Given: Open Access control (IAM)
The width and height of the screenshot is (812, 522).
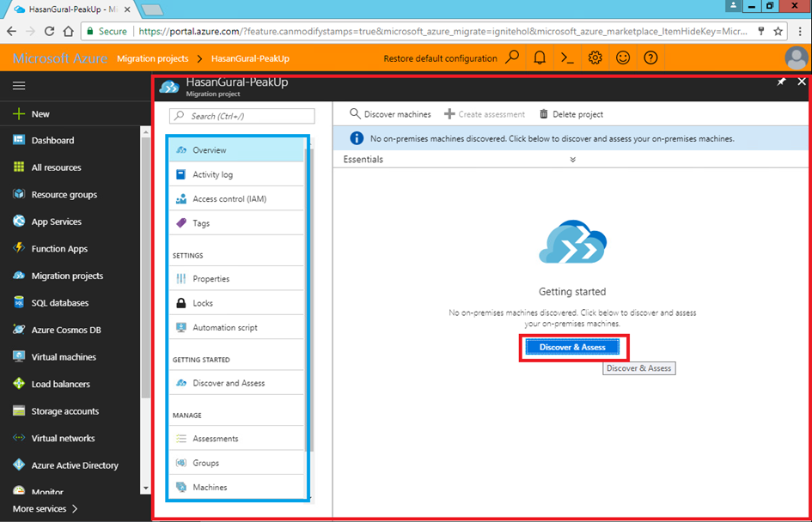Looking at the screenshot, I should click(236, 198).
